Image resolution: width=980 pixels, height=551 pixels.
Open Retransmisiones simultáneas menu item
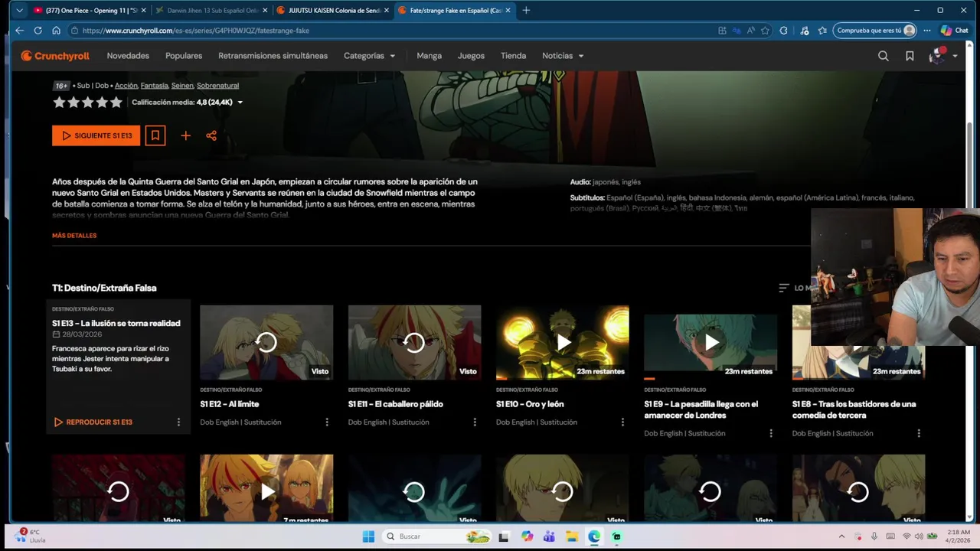click(x=273, y=56)
